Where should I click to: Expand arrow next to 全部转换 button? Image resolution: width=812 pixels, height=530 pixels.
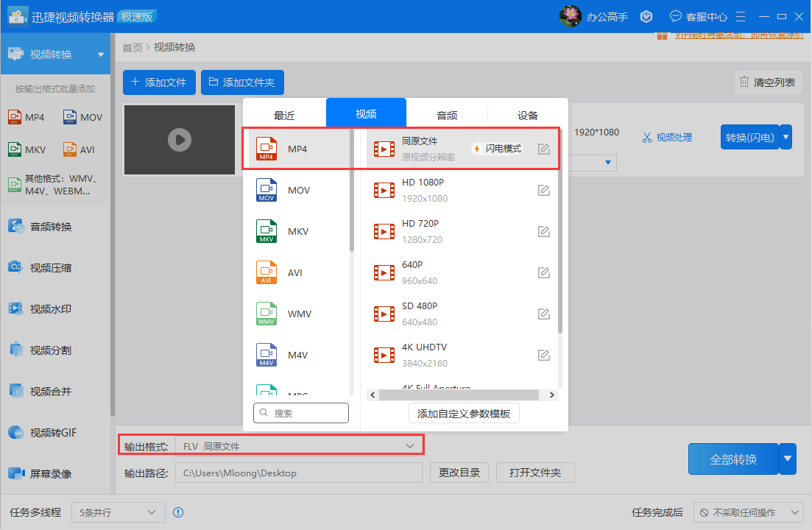(788, 459)
